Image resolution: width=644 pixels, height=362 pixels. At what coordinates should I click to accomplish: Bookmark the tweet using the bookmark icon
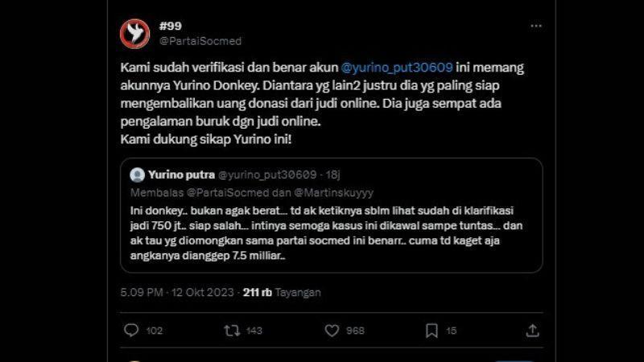coord(431,331)
